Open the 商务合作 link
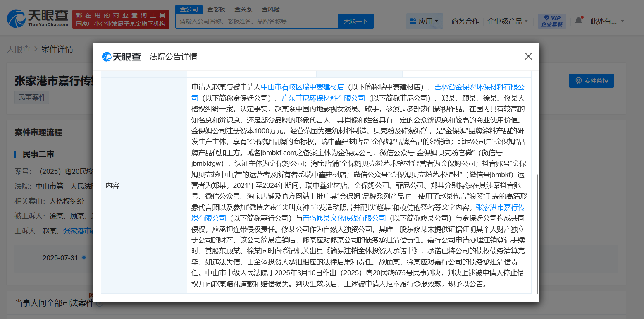 [x=465, y=21]
